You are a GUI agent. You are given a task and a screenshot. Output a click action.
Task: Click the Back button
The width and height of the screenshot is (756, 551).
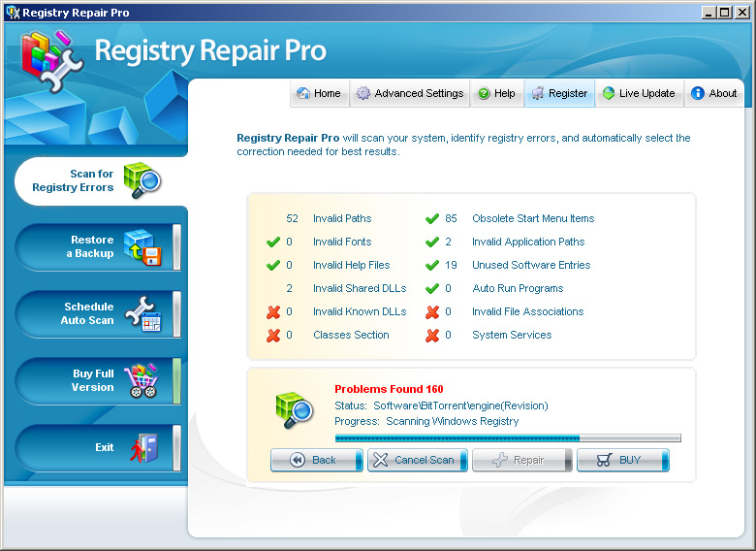click(x=316, y=460)
